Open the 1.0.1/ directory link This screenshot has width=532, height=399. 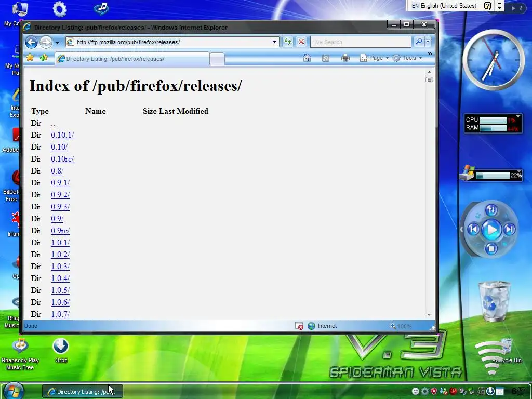coord(60,243)
